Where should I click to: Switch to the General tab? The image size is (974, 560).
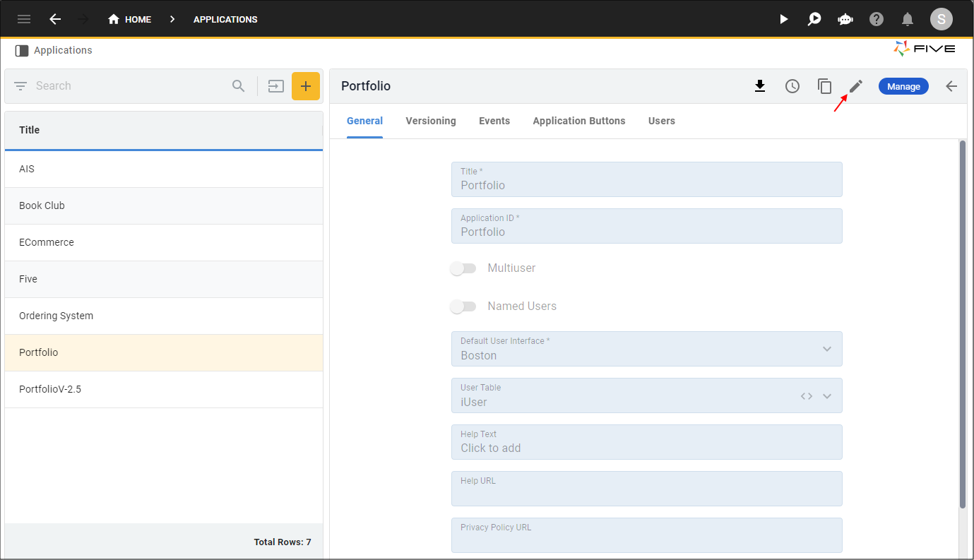pyautogui.click(x=364, y=121)
